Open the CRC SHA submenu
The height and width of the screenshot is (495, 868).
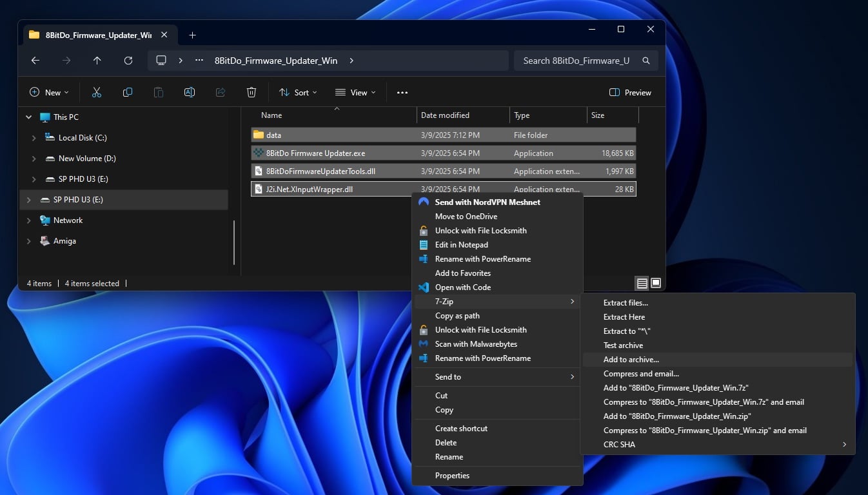[x=718, y=445]
